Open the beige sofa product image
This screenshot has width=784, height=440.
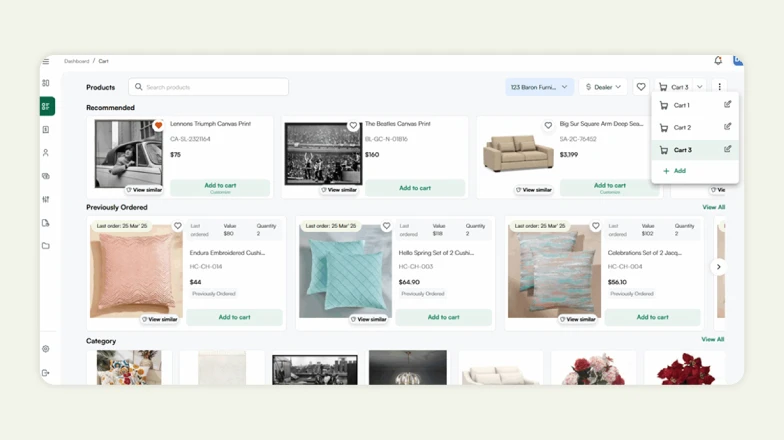coord(518,154)
